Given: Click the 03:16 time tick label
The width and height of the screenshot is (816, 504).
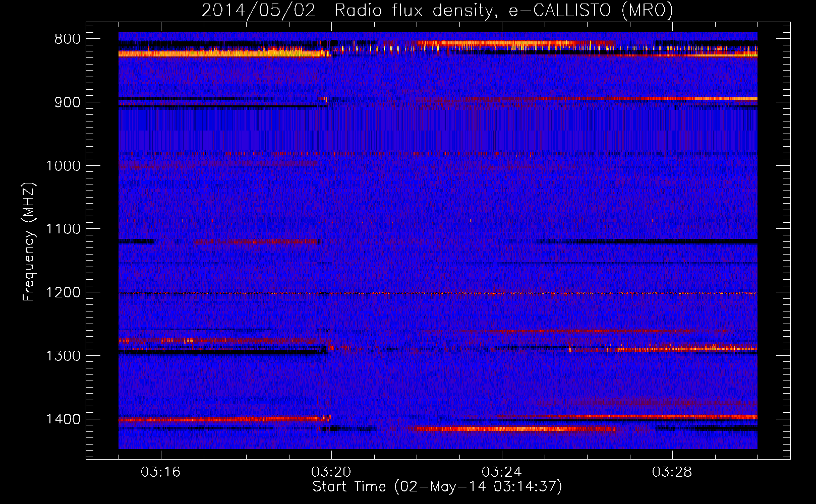Looking at the screenshot, I should pos(161,472).
